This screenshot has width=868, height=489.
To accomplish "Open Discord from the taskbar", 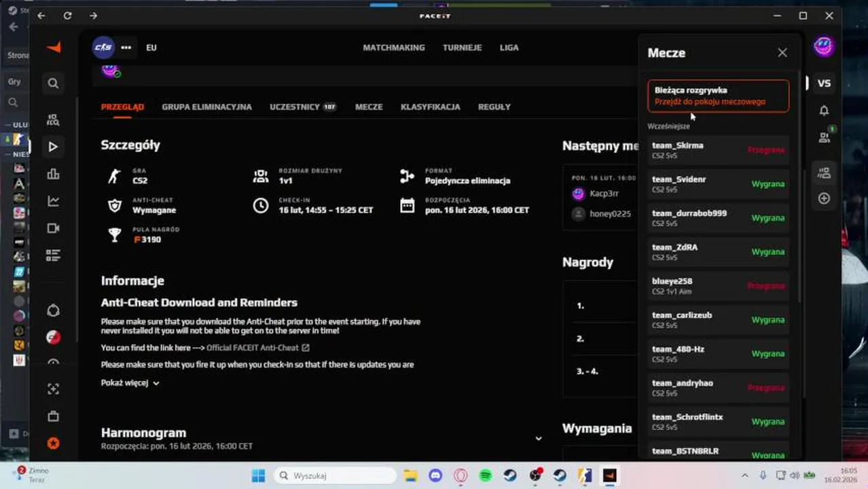I will (x=435, y=475).
